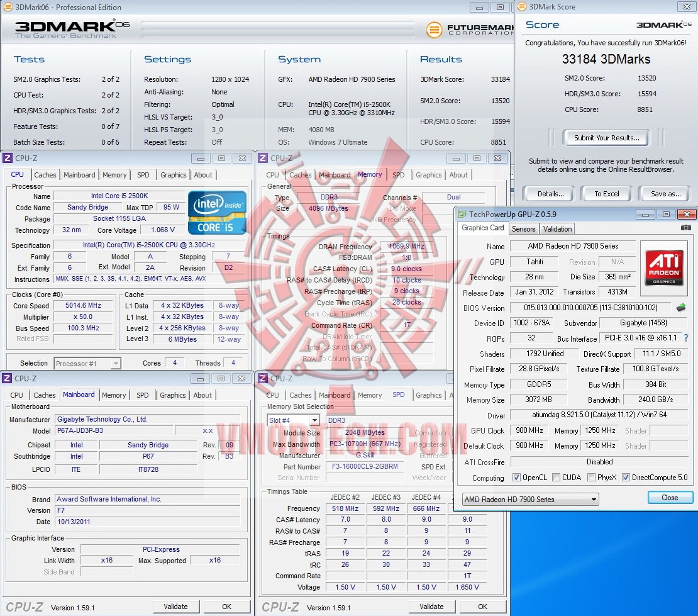Click the Subvendor Gigabyte (1458) field

click(644, 323)
